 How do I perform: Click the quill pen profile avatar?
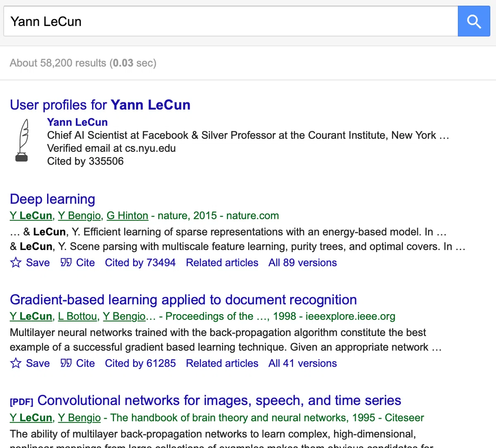pyautogui.click(x=22, y=141)
